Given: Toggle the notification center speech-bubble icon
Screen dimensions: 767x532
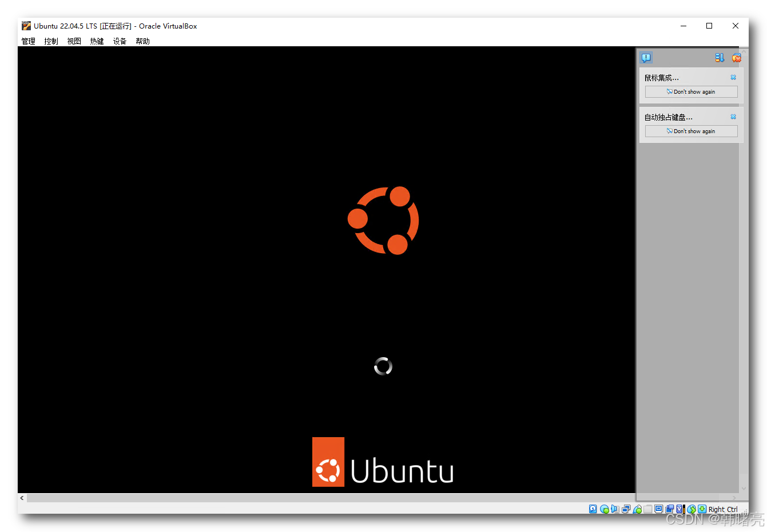Looking at the screenshot, I should point(646,58).
